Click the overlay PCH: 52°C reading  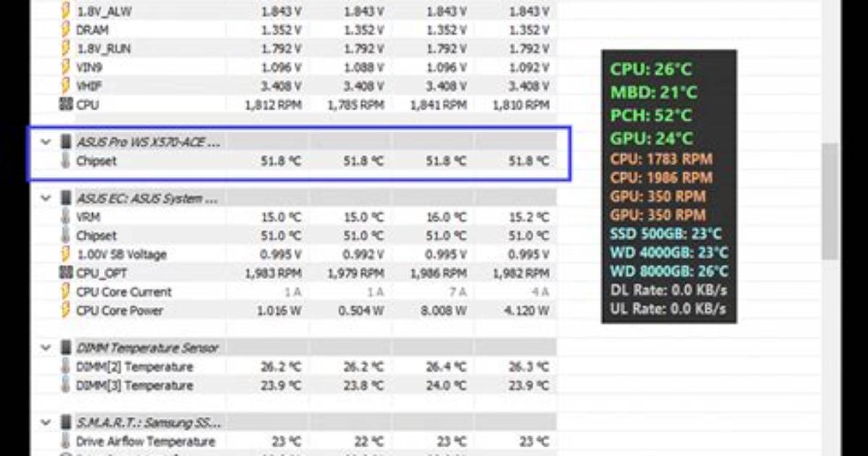651,115
